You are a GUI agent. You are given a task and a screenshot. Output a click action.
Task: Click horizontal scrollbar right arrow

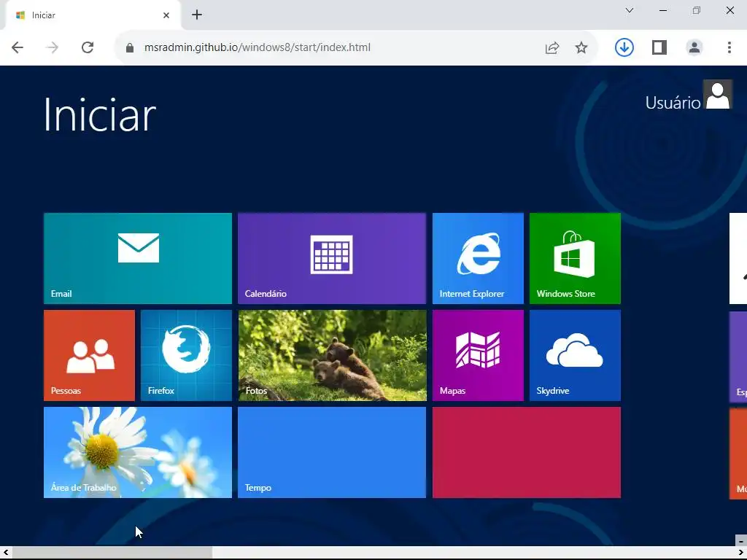pos(741,553)
